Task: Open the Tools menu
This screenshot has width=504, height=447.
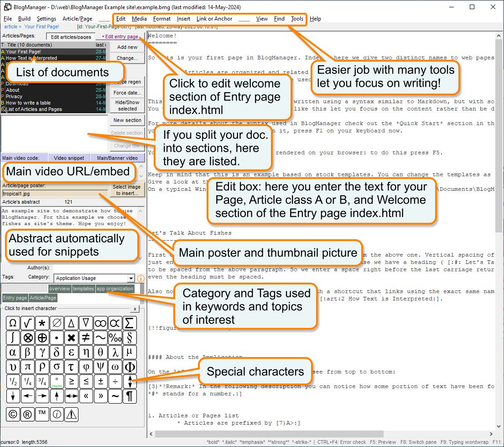Action: (x=297, y=19)
